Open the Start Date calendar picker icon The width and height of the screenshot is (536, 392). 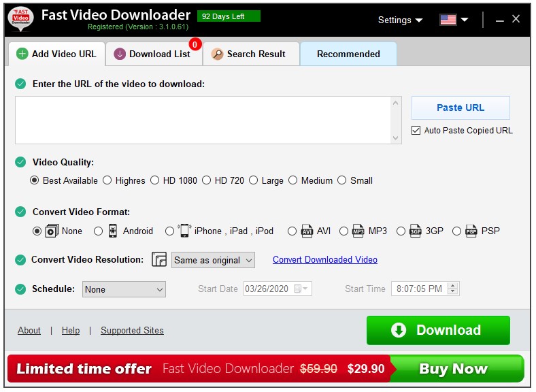click(x=301, y=289)
